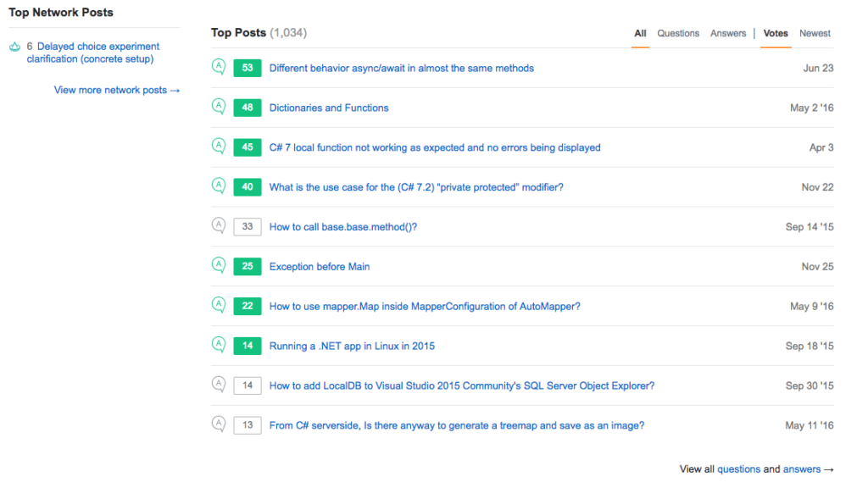Click gray answer icon beside base.base.method post

220,225
